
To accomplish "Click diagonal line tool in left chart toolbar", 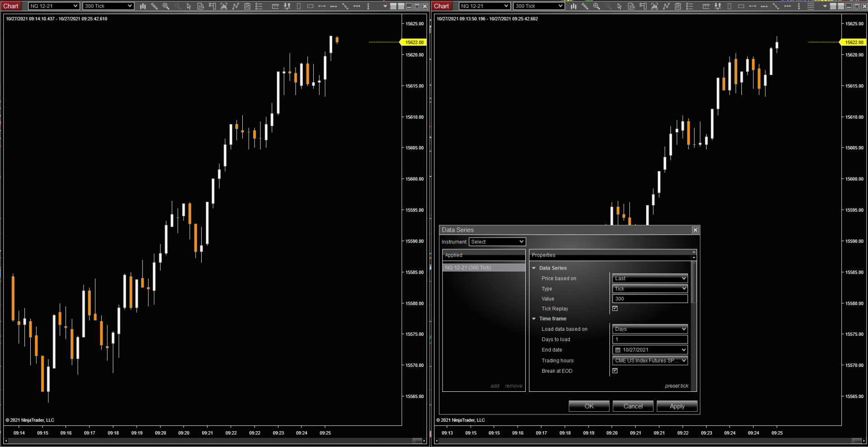I will click(x=345, y=6).
